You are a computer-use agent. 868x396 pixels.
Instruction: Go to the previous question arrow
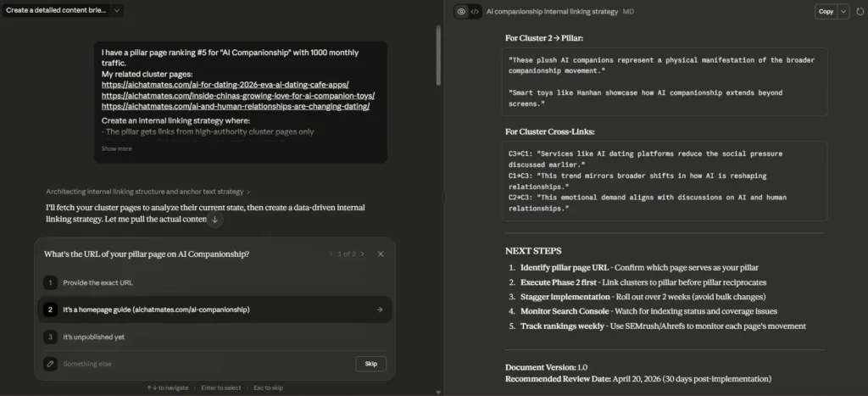pyautogui.click(x=331, y=254)
